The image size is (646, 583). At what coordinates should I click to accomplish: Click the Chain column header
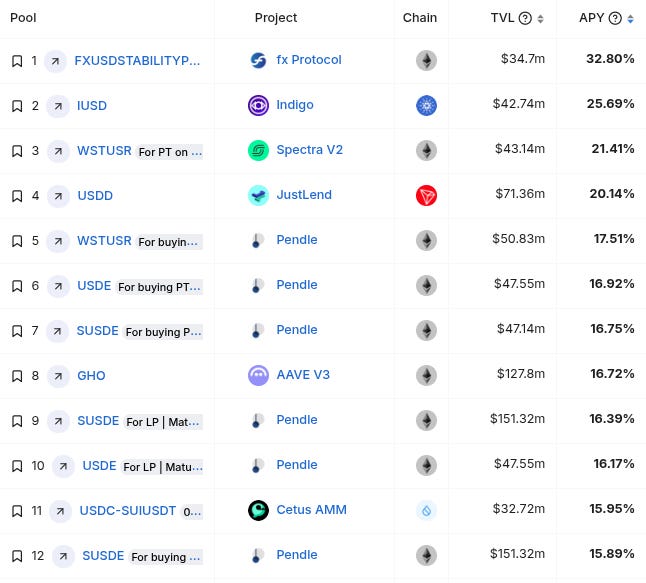point(420,18)
